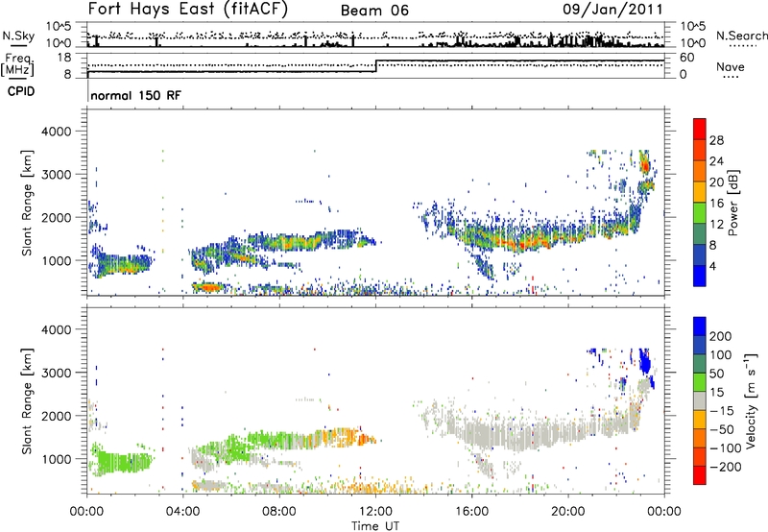Image resolution: width=768 pixels, height=532 pixels.
Task: Click the '3000' tick of the velocity panel
Action: pos(56,373)
